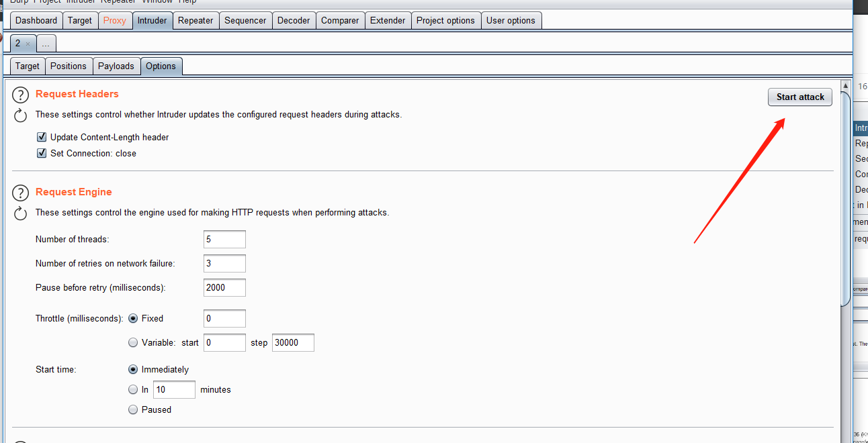Image resolution: width=868 pixels, height=443 pixels.
Task: Click the 'Start time:' label
Action: (56, 369)
